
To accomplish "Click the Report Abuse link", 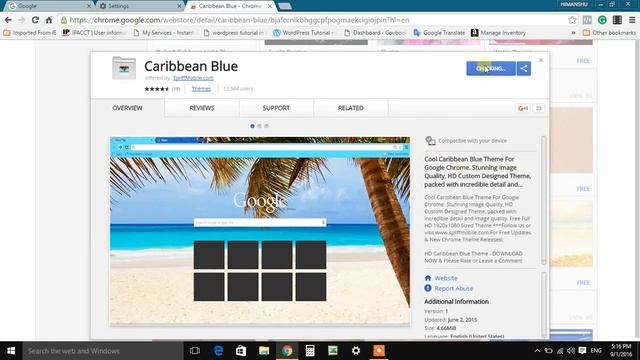I will (454, 289).
